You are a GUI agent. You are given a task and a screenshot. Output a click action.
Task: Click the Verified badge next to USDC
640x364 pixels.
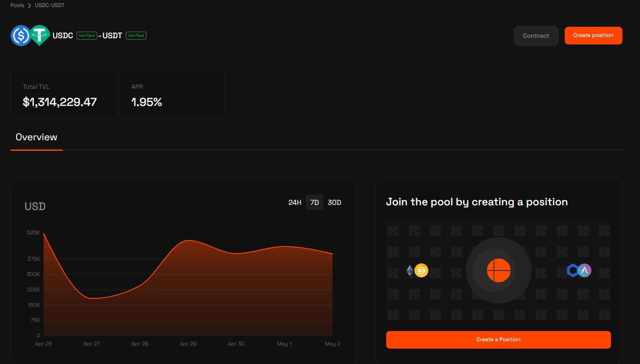click(87, 36)
